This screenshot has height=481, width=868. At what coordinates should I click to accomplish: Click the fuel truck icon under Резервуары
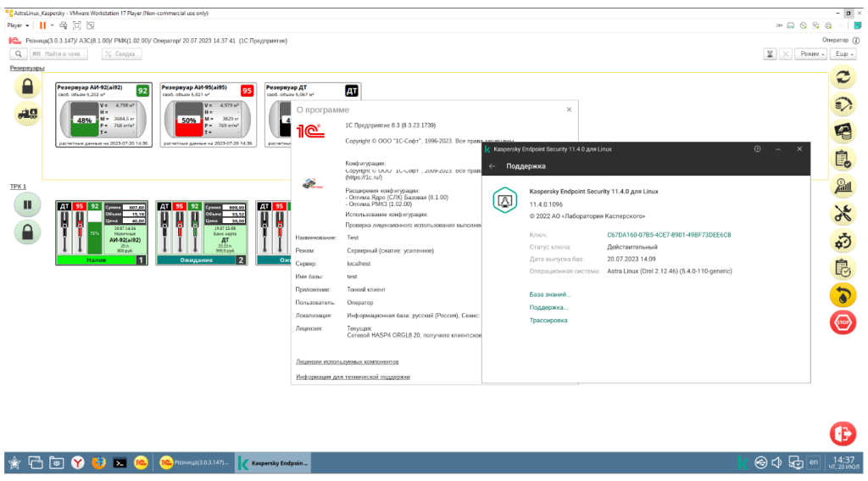(27, 114)
